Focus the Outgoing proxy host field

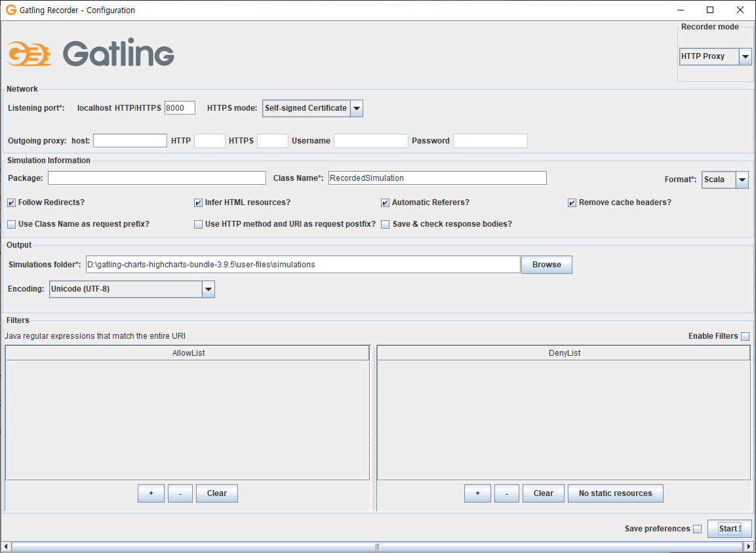[130, 141]
